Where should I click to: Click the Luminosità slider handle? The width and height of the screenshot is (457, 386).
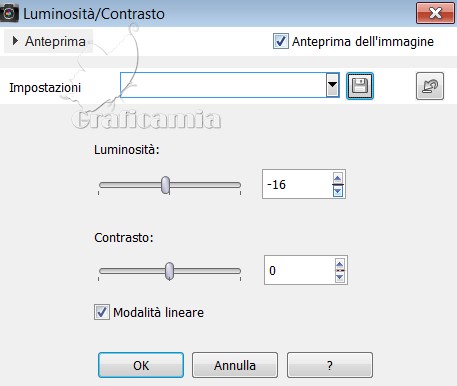[165, 185]
